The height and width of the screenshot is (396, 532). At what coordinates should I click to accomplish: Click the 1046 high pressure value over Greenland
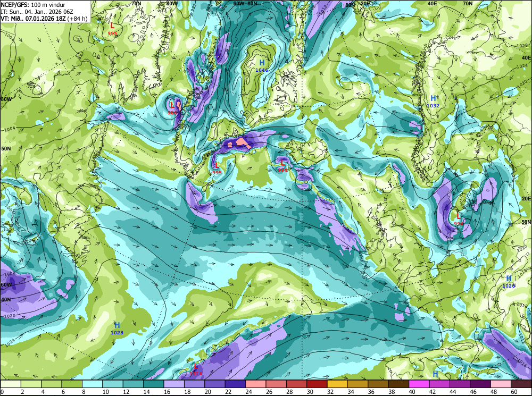pyautogui.click(x=262, y=70)
